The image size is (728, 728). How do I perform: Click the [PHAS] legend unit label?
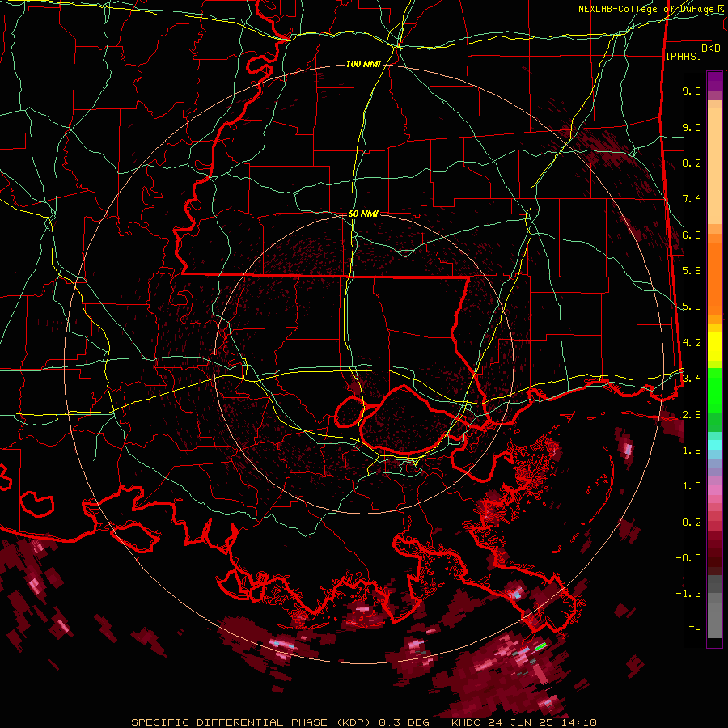click(684, 56)
